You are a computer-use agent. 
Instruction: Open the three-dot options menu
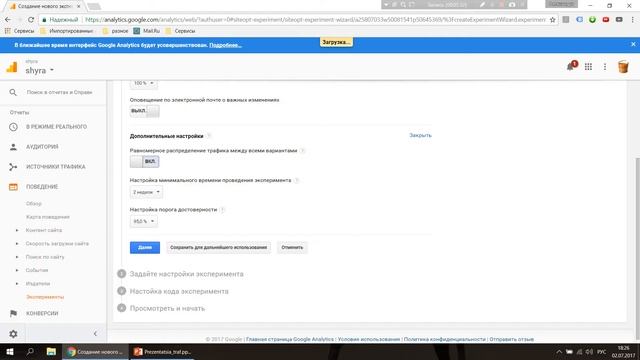(605, 67)
